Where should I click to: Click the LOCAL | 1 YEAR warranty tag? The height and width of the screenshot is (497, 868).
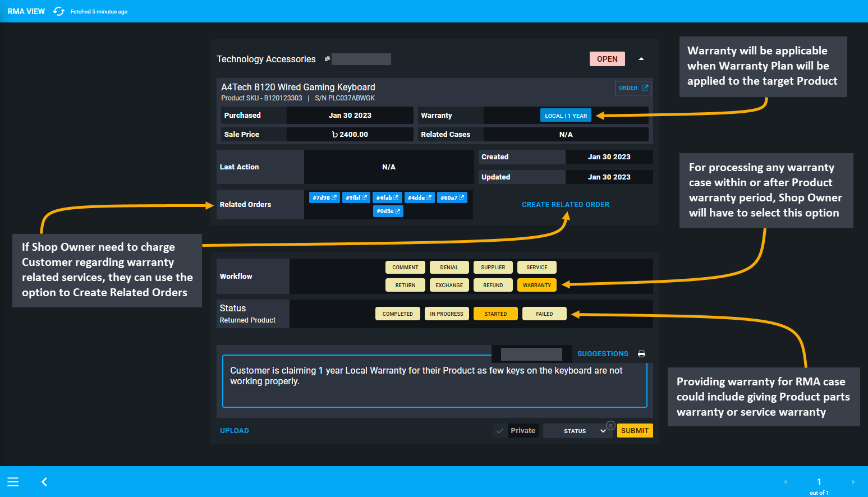click(x=566, y=116)
